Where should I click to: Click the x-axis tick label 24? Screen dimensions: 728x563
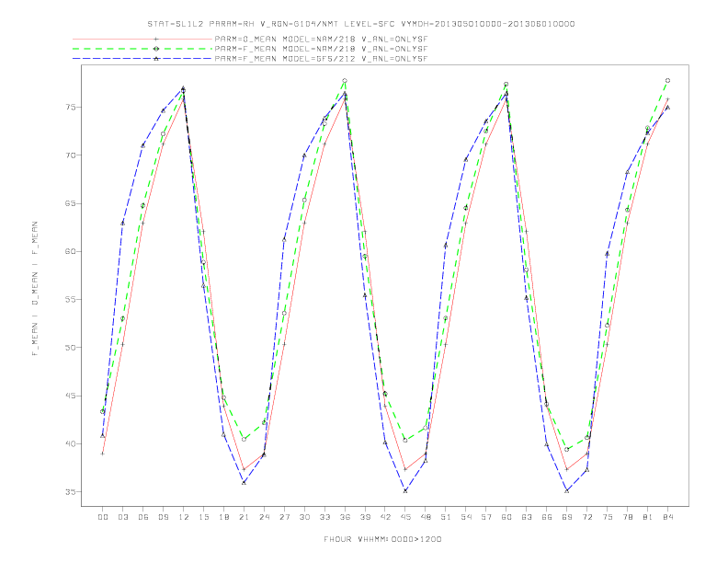tap(264, 517)
